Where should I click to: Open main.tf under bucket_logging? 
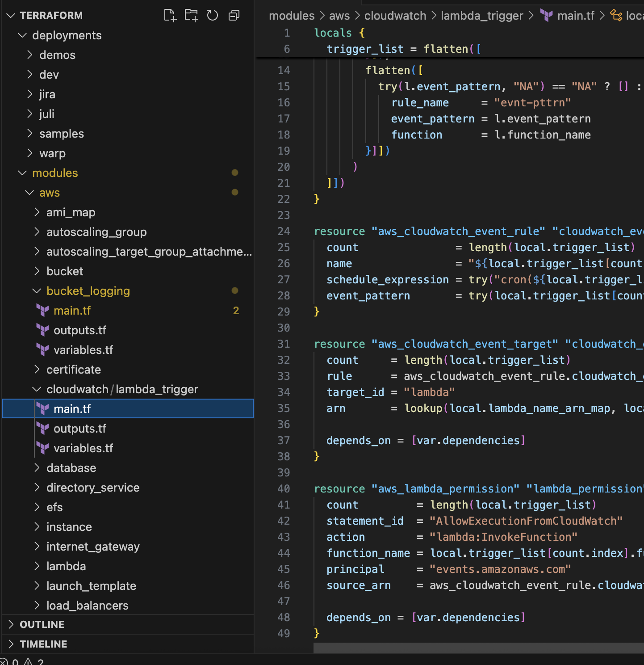click(72, 311)
